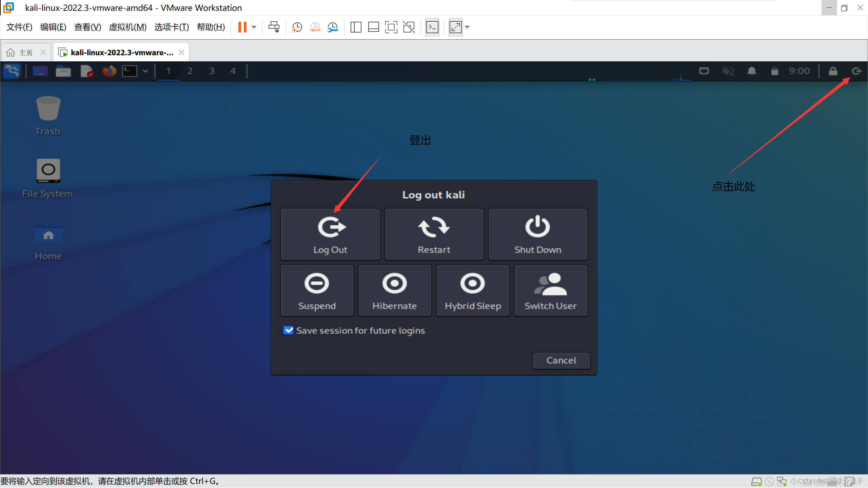Switch to workspace 3 in Kali panel
This screenshot has height=488, width=868.
point(212,71)
